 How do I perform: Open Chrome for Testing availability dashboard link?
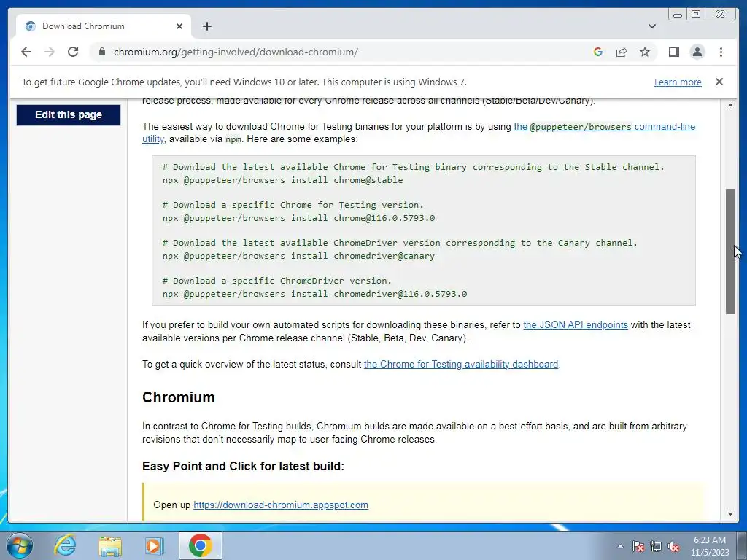(x=461, y=365)
